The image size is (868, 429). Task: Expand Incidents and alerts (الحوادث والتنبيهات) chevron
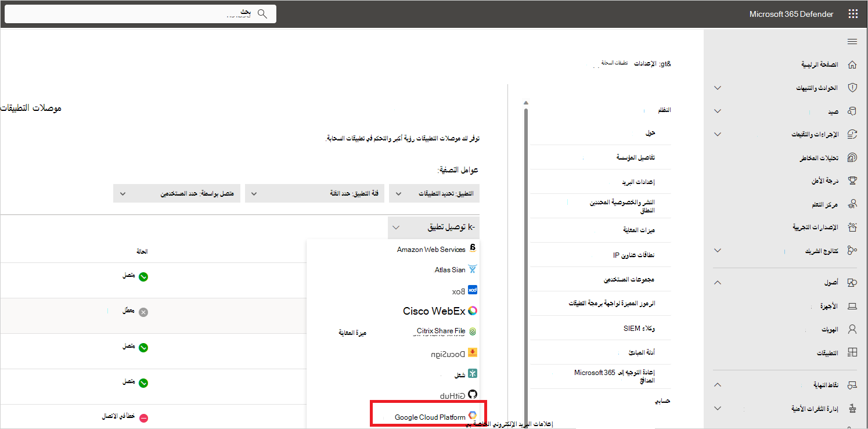coord(718,88)
